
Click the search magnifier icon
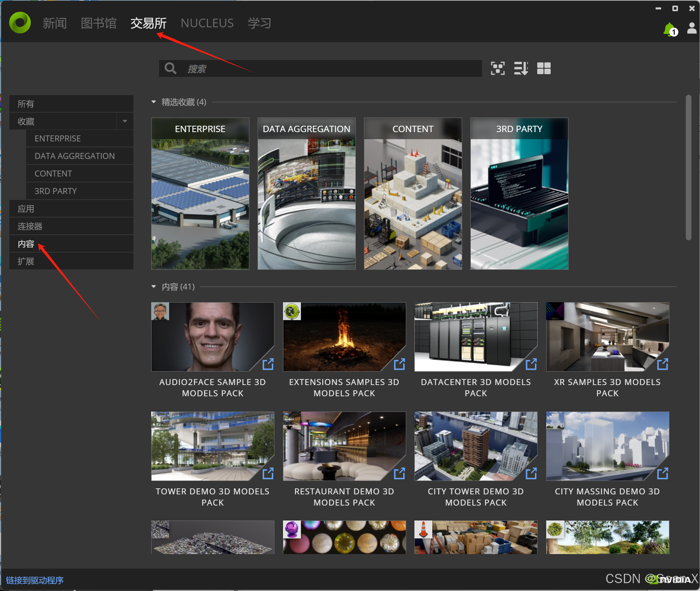tap(171, 68)
